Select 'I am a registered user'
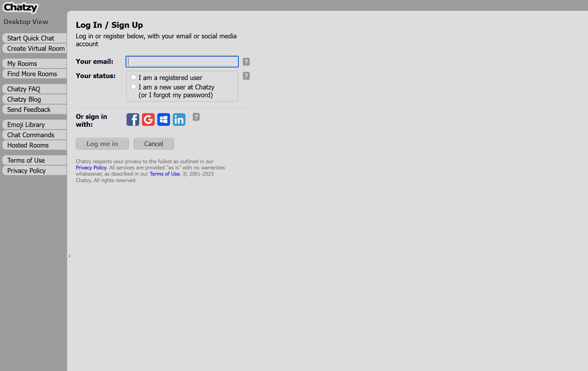The image size is (588, 371). [133, 77]
